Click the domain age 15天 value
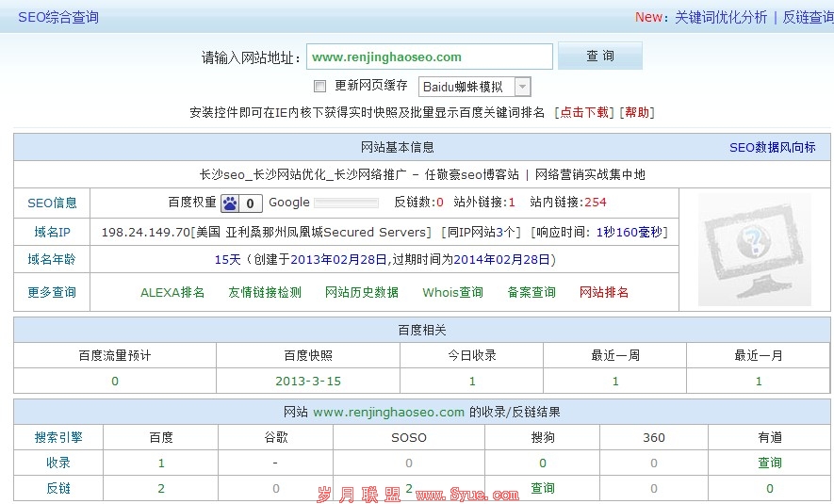 pyautogui.click(x=228, y=259)
